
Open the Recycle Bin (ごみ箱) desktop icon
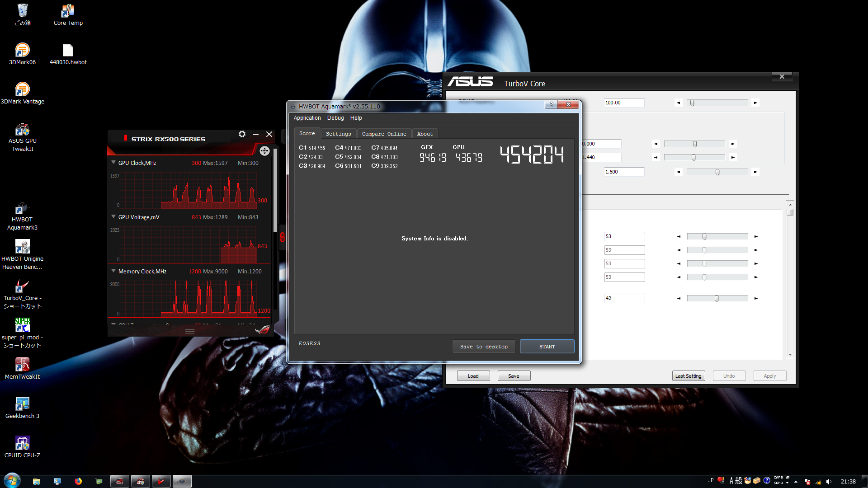[x=23, y=14]
